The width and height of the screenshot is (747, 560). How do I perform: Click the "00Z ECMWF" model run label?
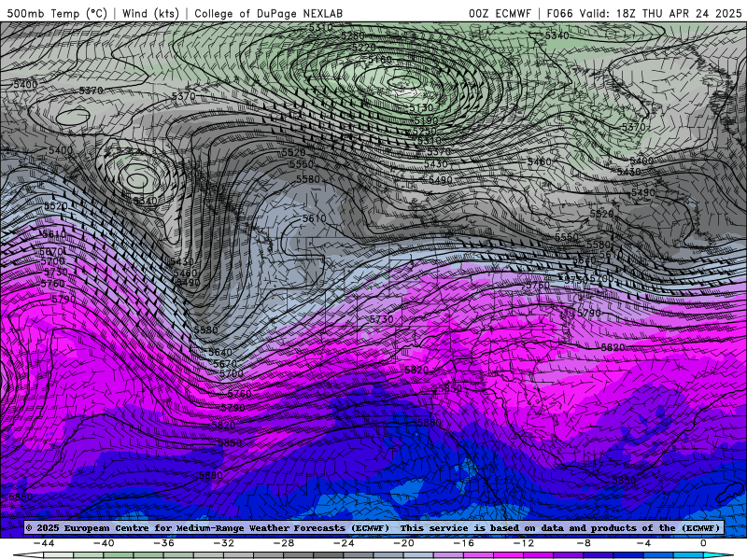coord(500,13)
